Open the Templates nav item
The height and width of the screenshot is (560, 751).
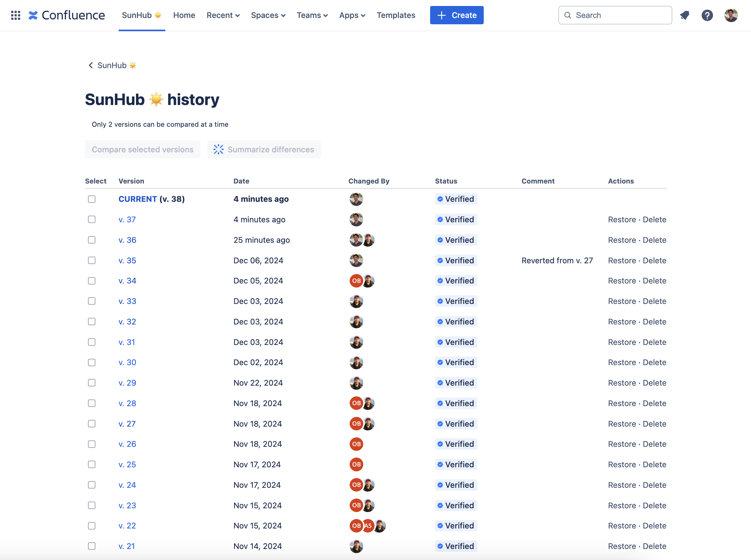396,15
